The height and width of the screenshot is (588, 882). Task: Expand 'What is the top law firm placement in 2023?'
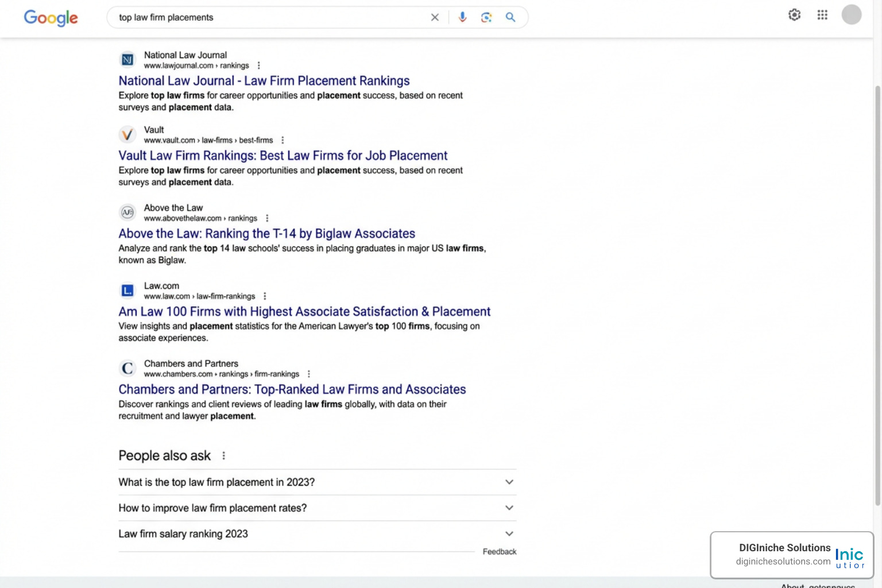pyautogui.click(x=318, y=482)
